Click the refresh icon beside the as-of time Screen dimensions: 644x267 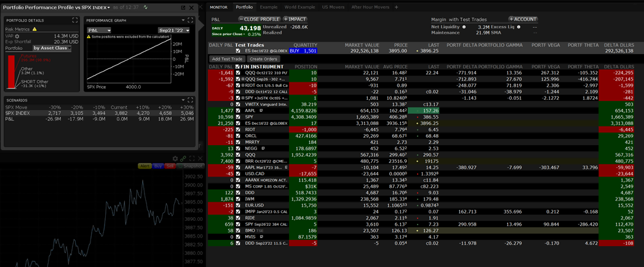[146, 7]
